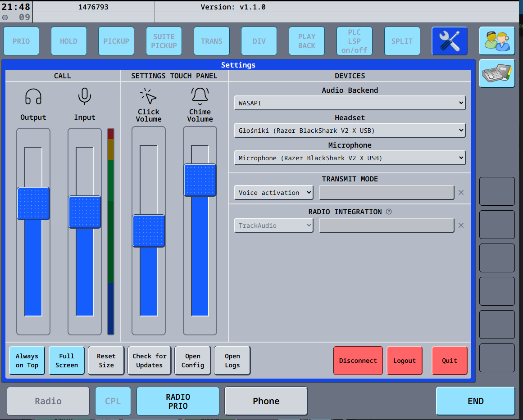Screen dimensions: 523x420
Task: Toggle the RADIO PRIO button
Action: (x=178, y=401)
